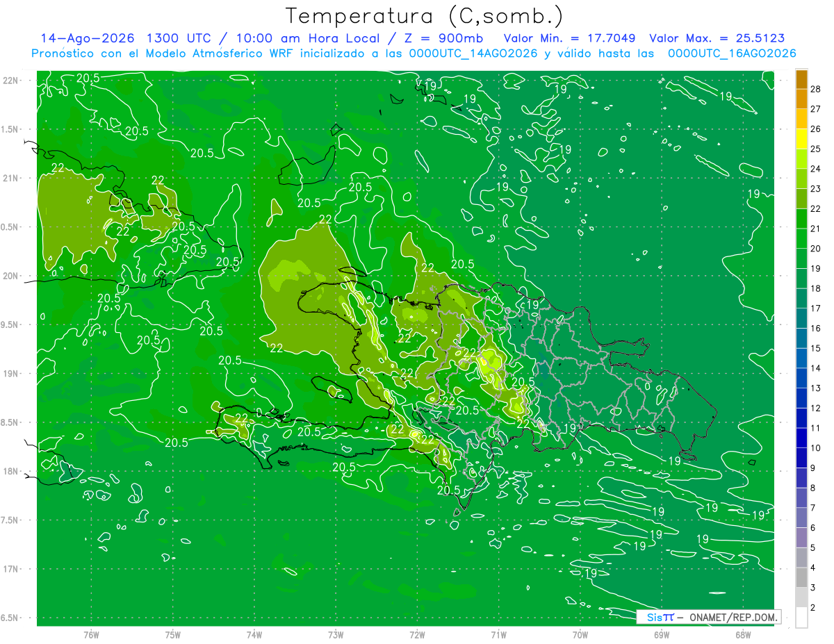Image resolution: width=834 pixels, height=644 pixels.
Task: Click the '72W' longitude axis label
Action: [x=417, y=635]
